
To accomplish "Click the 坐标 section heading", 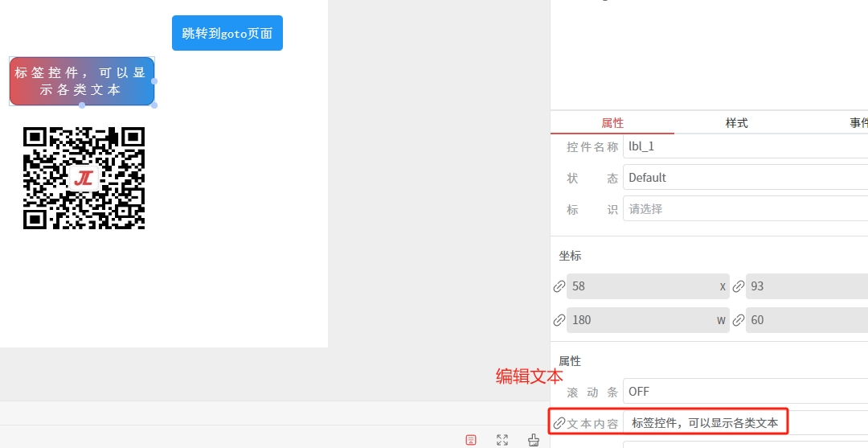I will coord(570,256).
